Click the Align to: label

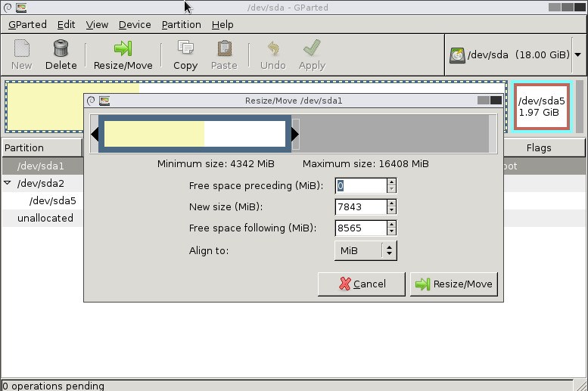[209, 250]
